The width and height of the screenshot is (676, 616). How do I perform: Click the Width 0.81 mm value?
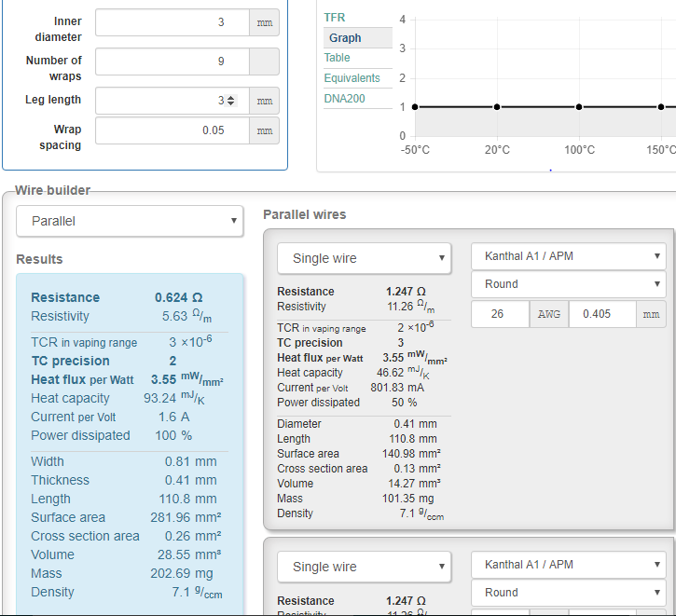(x=190, y=462)
